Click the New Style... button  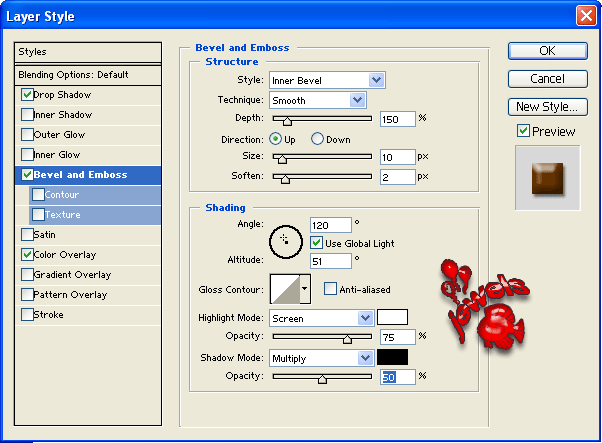point(547,107)
